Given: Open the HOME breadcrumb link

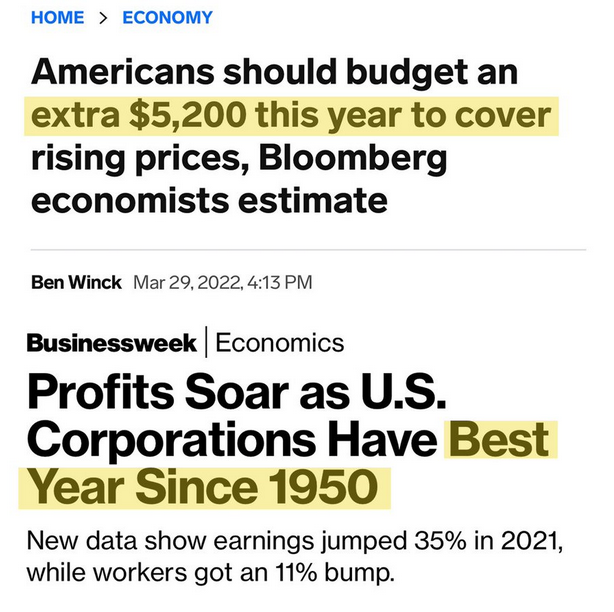Looking at the screenshot, I should pyautogui.click(x=58, y=18).
